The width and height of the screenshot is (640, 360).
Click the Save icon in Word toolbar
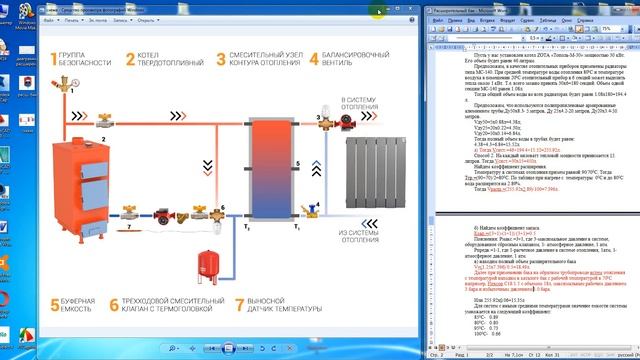pyautogui.click(x=450, y=29)
